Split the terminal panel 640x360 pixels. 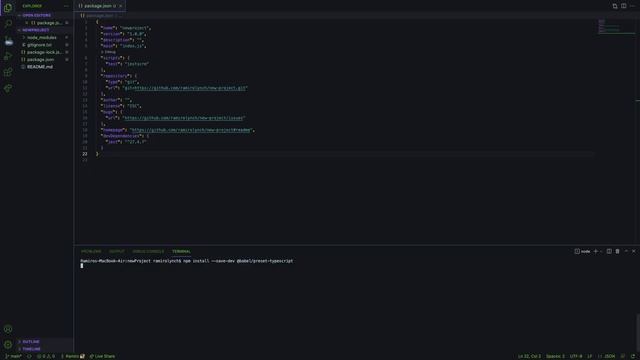point(609,251)
